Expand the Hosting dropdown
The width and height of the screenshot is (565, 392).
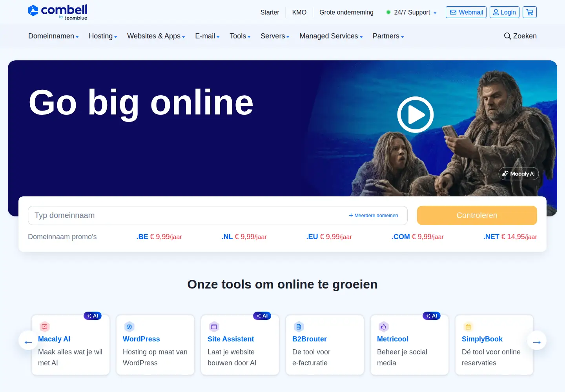pyautogui.click(x=103, y=36)
